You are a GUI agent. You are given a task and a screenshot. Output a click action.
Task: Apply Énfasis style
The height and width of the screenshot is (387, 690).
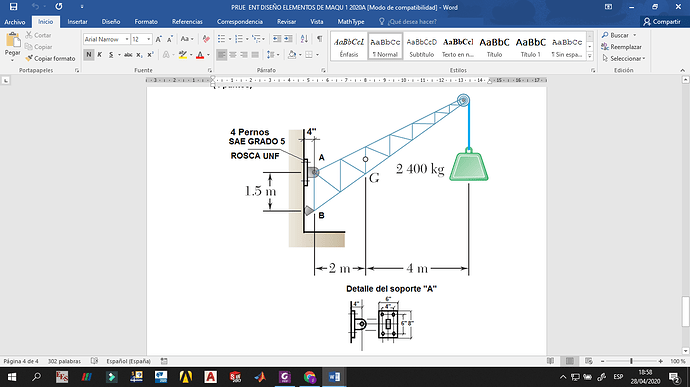[x=349, y=46]
